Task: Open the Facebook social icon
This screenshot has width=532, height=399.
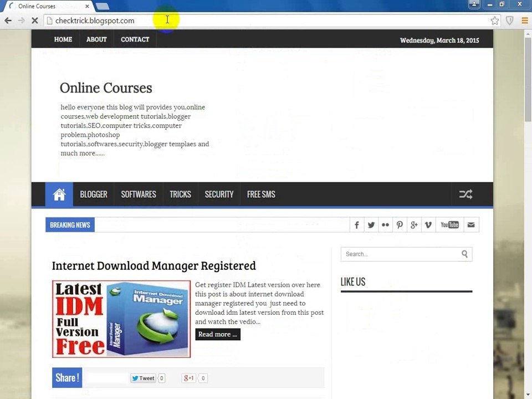Action: point(357,225)
